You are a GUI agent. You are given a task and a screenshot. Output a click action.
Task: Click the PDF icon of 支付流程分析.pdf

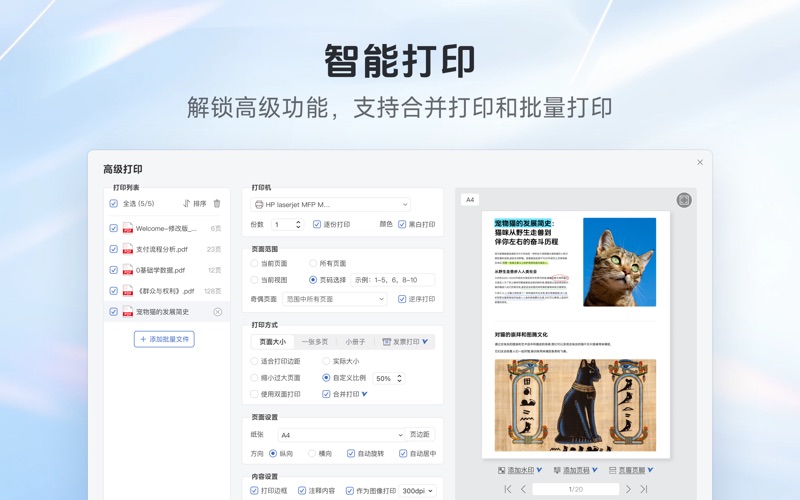[x=128, y=249]
